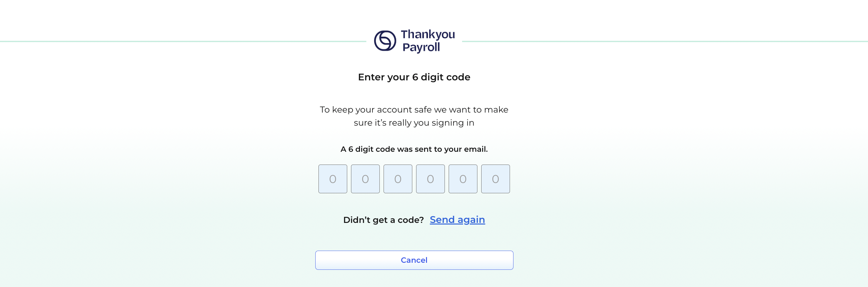Click the rightmost placeholder zero digit
The height and width of the screenshot is (287, 868).
(495, 179)
